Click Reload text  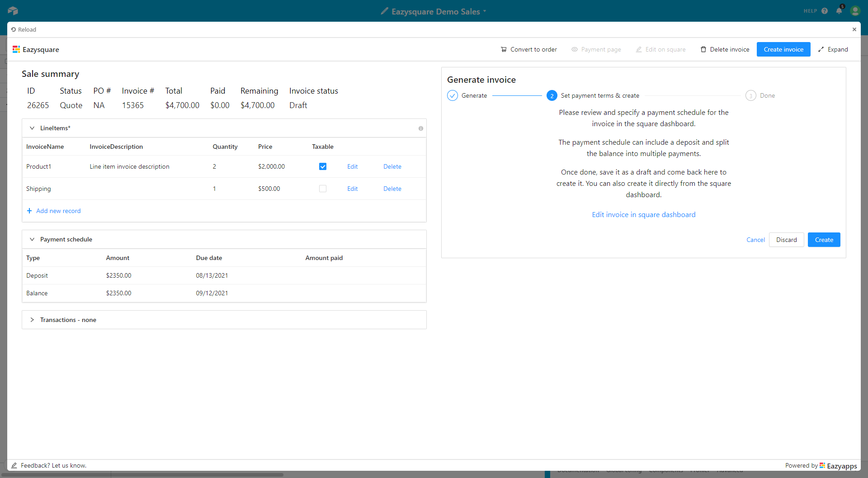click(27, 29)
